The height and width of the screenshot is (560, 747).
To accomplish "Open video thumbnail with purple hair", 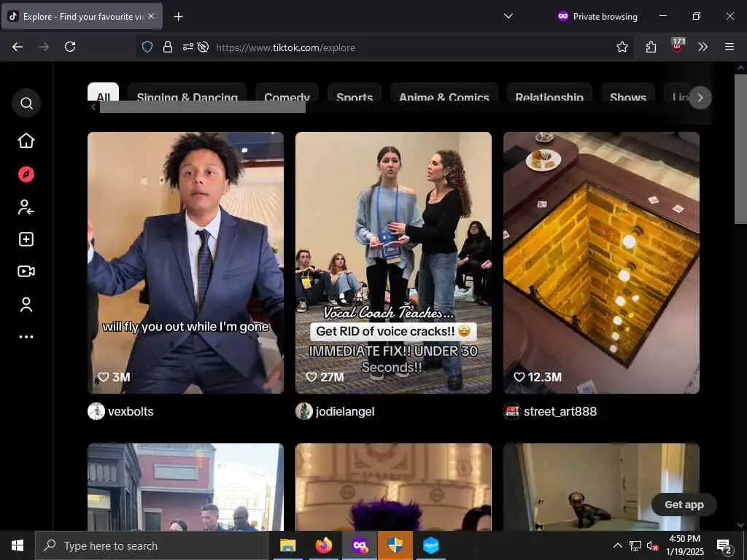I will (x=393, y=486).
